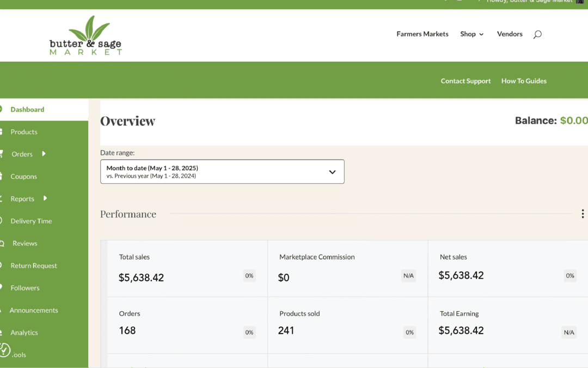Open the Date range dropdown
Viewport: 588px width, 368px height.
coord(222,172)
